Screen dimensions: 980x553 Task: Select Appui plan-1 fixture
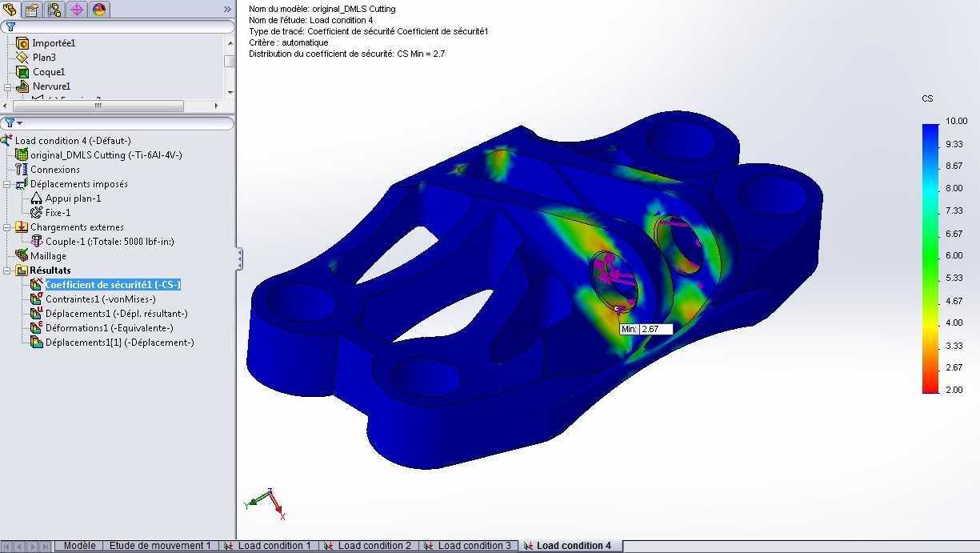(74, 198)
